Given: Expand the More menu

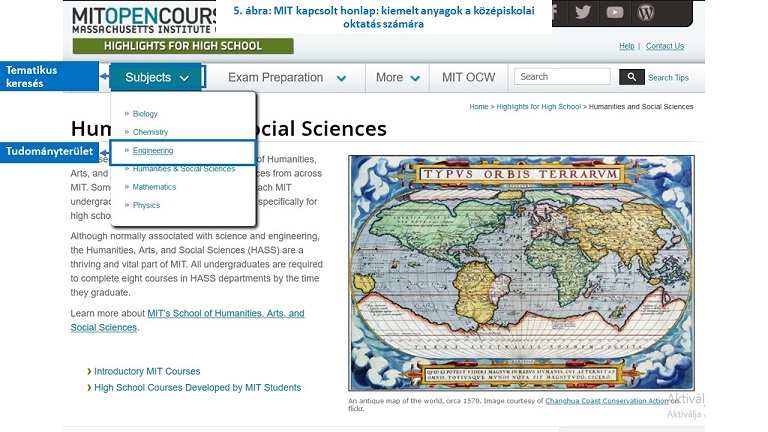Looking at the screenshot, I should point(398,77).
